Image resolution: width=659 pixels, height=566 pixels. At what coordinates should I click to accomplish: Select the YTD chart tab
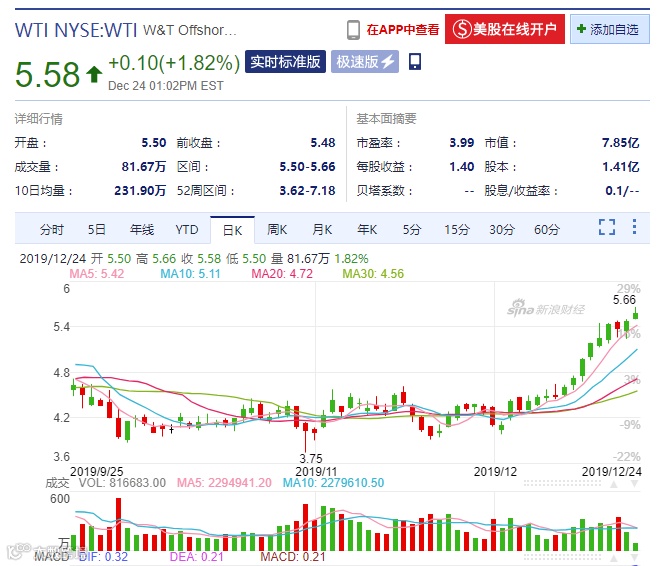[x=187, y=229]
